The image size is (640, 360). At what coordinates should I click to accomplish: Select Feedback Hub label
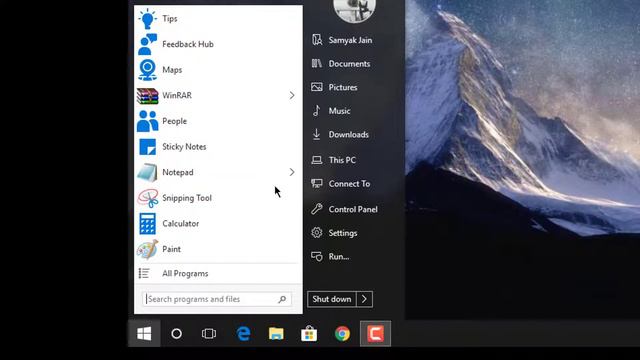coord(188,44)
